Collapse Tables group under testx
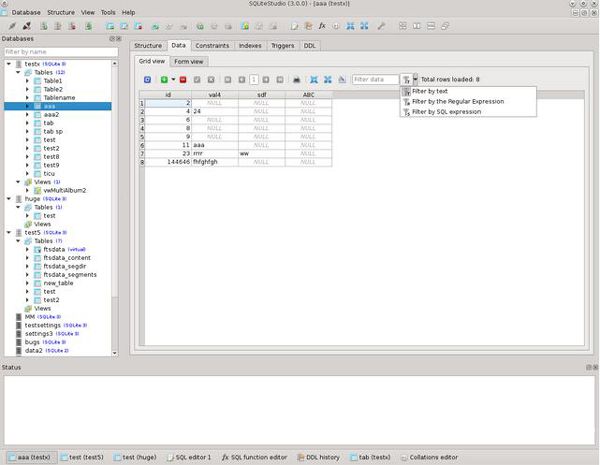The height and width of the screenshot is (465, 600). (x=18, y=72)
